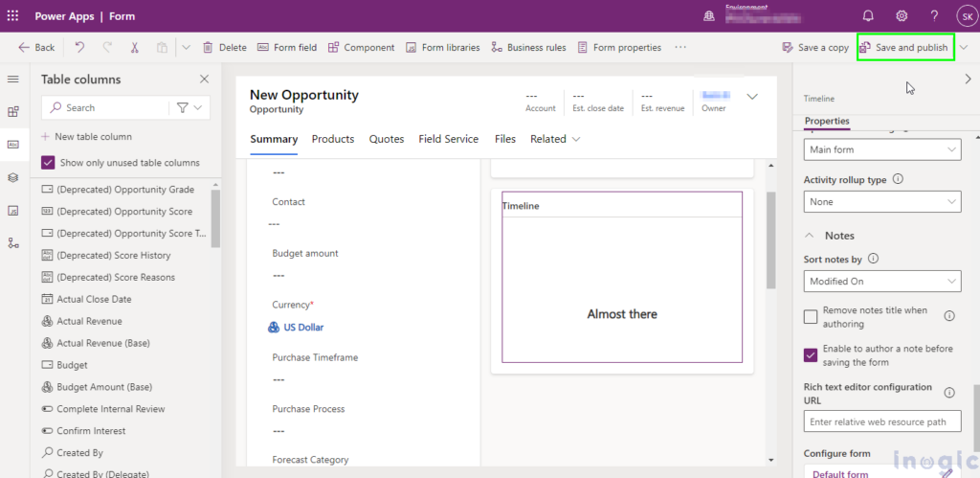Screen dimensions: 980x478
Task: Switch to the Quotes tab
Action: 387,139
